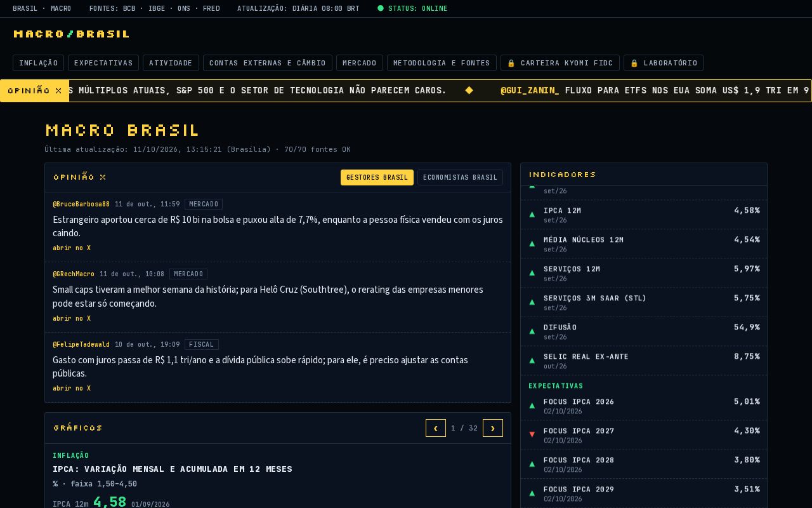
Task: Click @GUI_ZANIN_ in the scrolling ticker
Action: click(530, 91)
